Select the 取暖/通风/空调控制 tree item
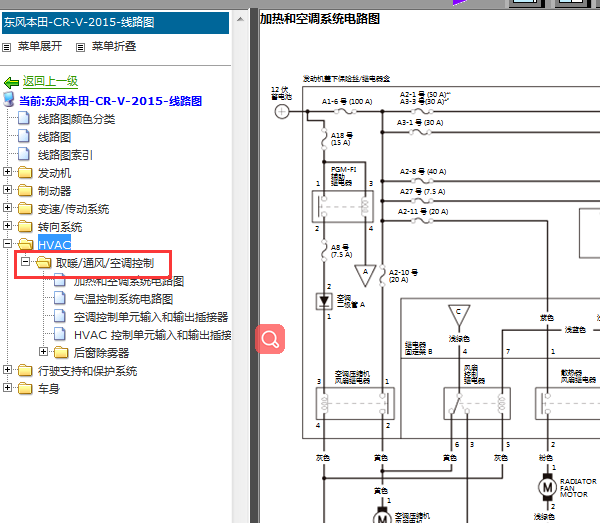 click(x=104, y=263)
